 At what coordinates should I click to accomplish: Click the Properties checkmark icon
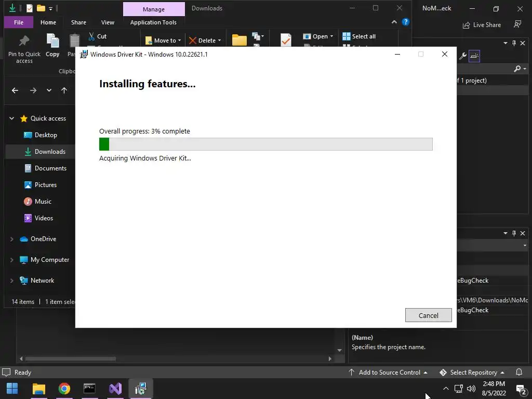(286, 39)
